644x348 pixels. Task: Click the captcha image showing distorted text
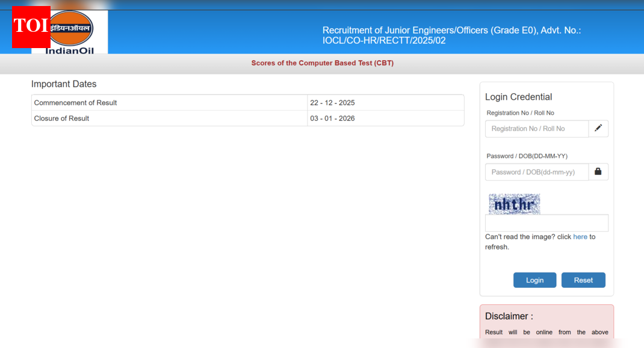[514, 204]
